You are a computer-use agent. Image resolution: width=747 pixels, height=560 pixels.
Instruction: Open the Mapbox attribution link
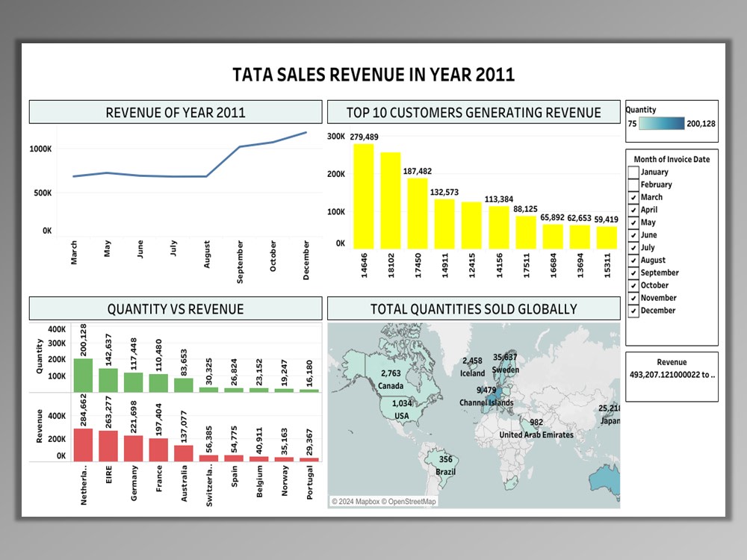pyautogui.click(x=356, y=502)
